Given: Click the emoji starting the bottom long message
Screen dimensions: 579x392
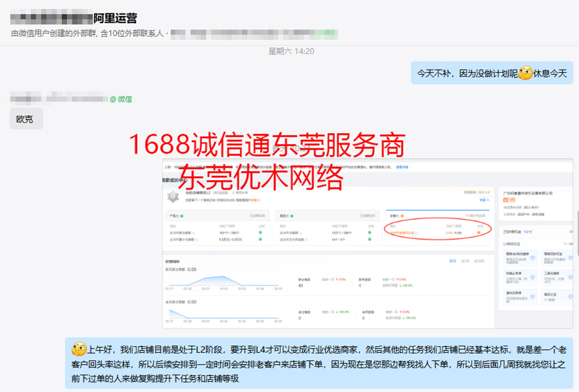Looking at the screenshot, I should pyautogui.click(x=79, y=350).
